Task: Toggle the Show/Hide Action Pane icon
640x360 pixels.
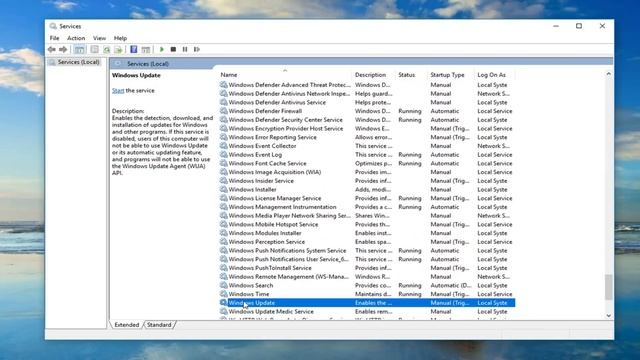Action: [146, 49]
